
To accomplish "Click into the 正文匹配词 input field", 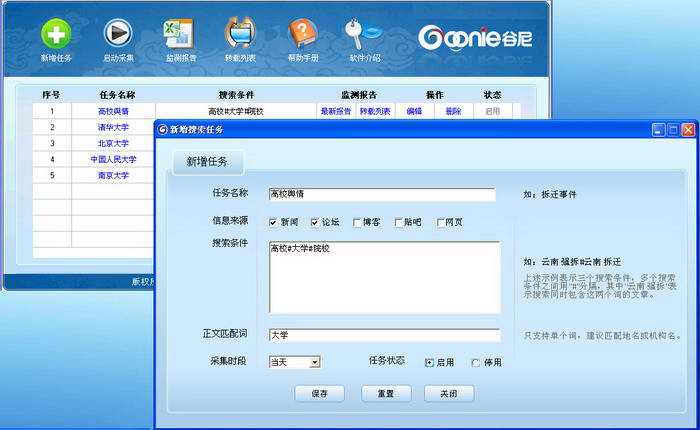I will coord(384,335).
